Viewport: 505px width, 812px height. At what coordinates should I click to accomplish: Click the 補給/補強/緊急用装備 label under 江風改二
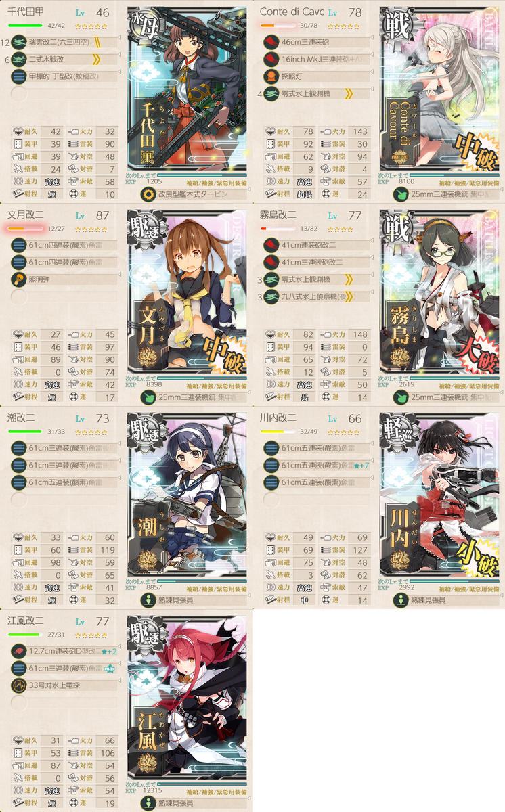tap(217, 792)
